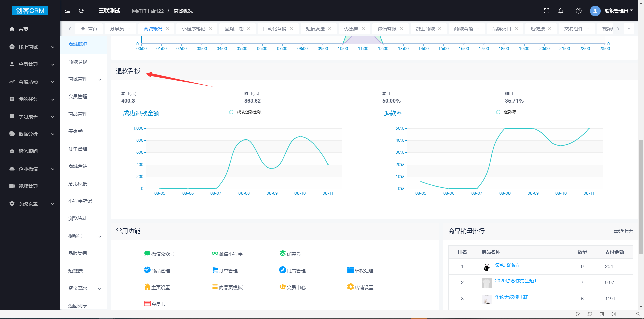Open 勿动此商品 product link
Screen dimensions: 644x319
click(506, 265)
